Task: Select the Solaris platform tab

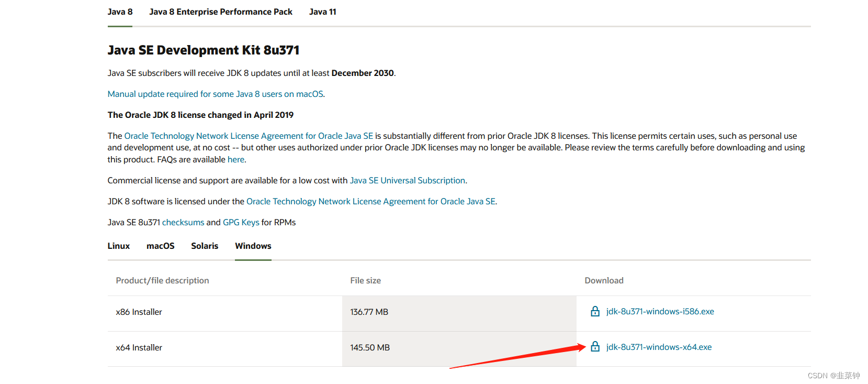Action: (205, 246)
